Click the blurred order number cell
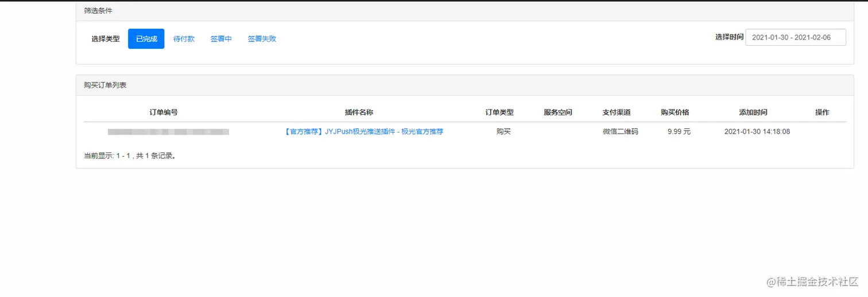The image size is (868, 297). pos(168,132)
